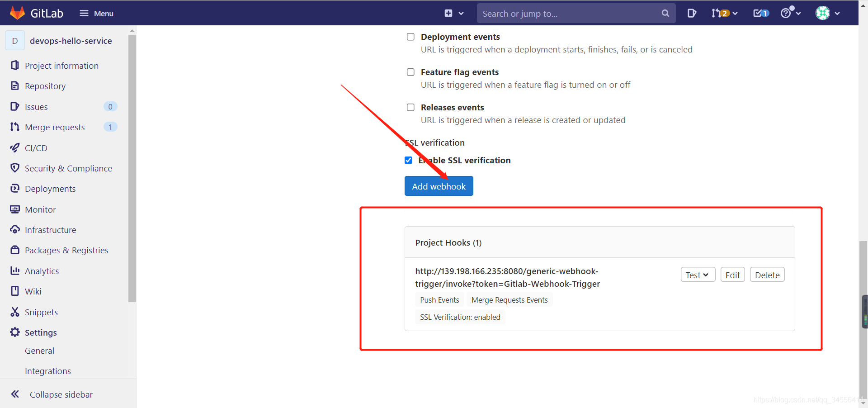The width and height of the screenshot is (868, 408).
Task: Click the Add webhook button
Action: pyautogui.click(x=439, y=186)
